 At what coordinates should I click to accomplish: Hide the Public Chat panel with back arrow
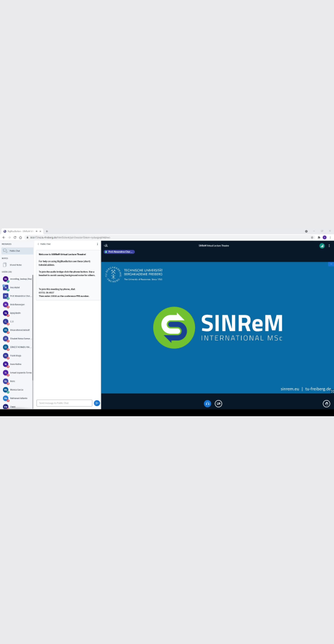(38, 244)
